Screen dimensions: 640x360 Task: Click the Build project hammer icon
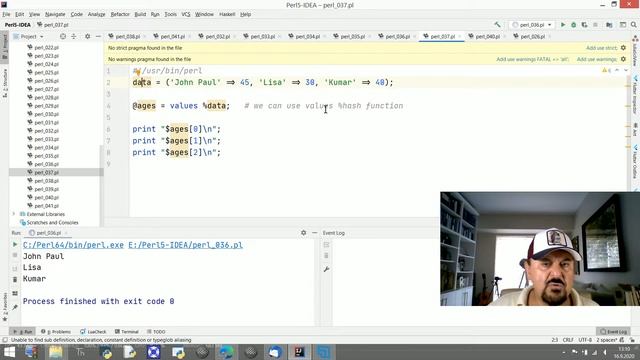point(497,25)
